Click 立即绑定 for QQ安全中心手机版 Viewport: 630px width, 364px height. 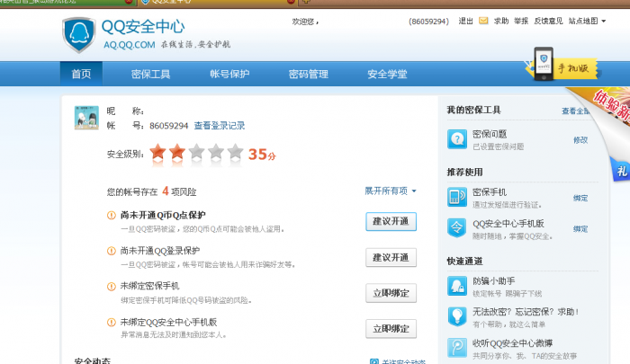click(x=391, y=329)
